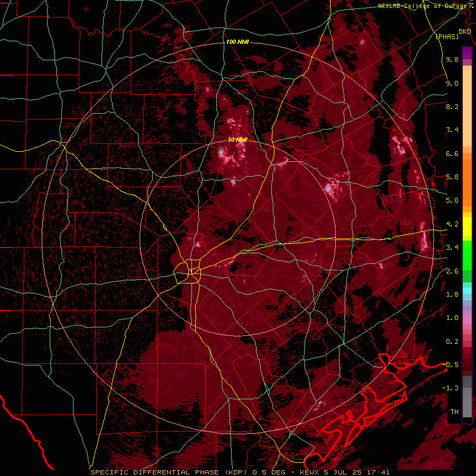Image resolution: width=476 pixels, height=476 pixels.
Task: Click the 5.0 scale value
Action: click(x=452, y=200)
